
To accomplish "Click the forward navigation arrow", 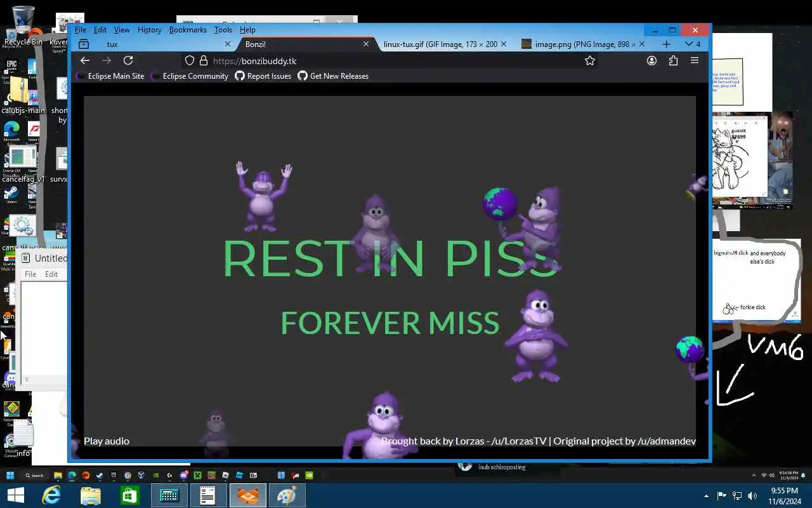I will click(107, 60).
